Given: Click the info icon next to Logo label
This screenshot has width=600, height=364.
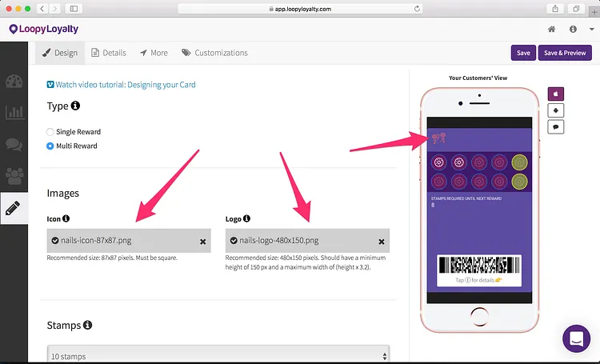Looking at the screenshot, I should [x=246, y=218].
